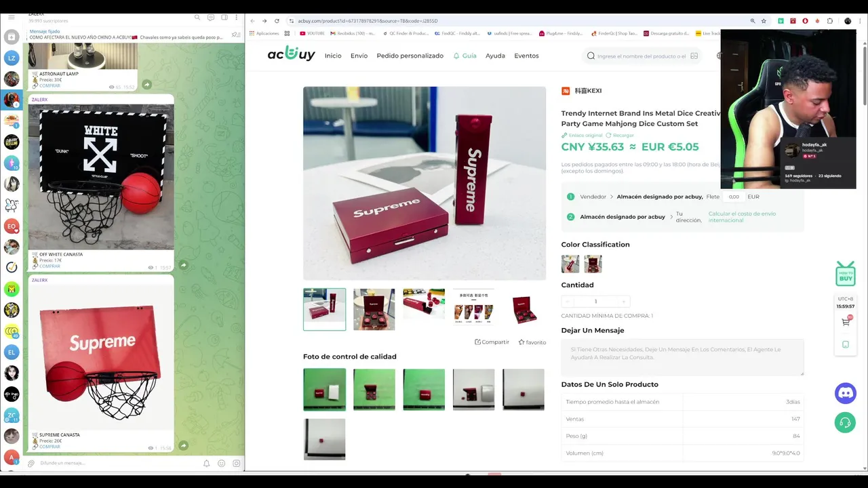Attach a file in Telegram
This screenshot has height=488, width=868.
(x=31, y=464)
